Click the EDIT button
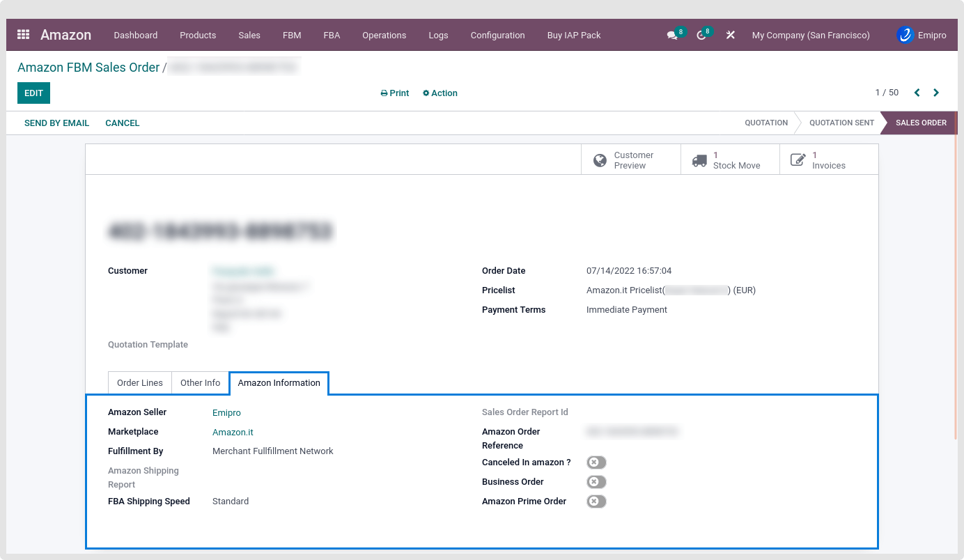964x560 pixels. pos(33,93)
